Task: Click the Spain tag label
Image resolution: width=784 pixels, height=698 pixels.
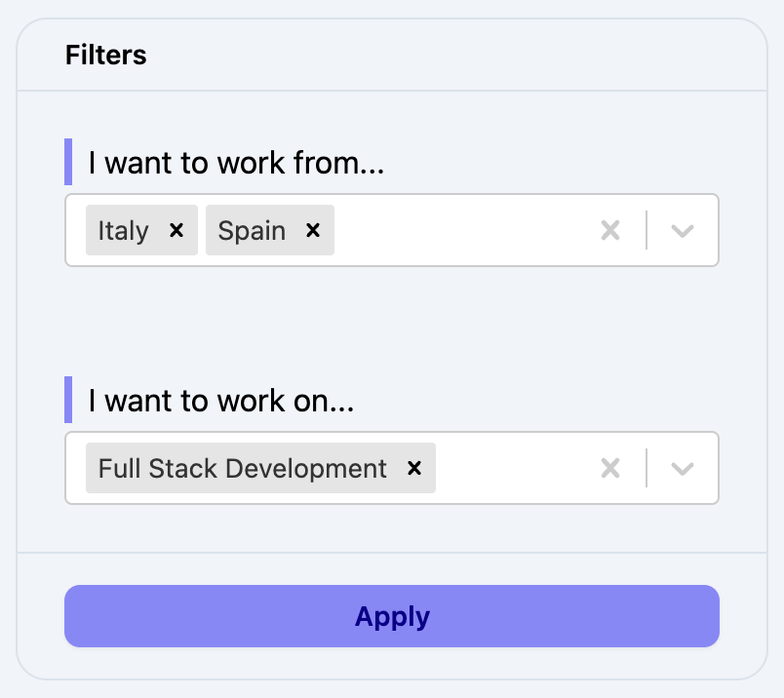Action: click(x=252, y=231)
